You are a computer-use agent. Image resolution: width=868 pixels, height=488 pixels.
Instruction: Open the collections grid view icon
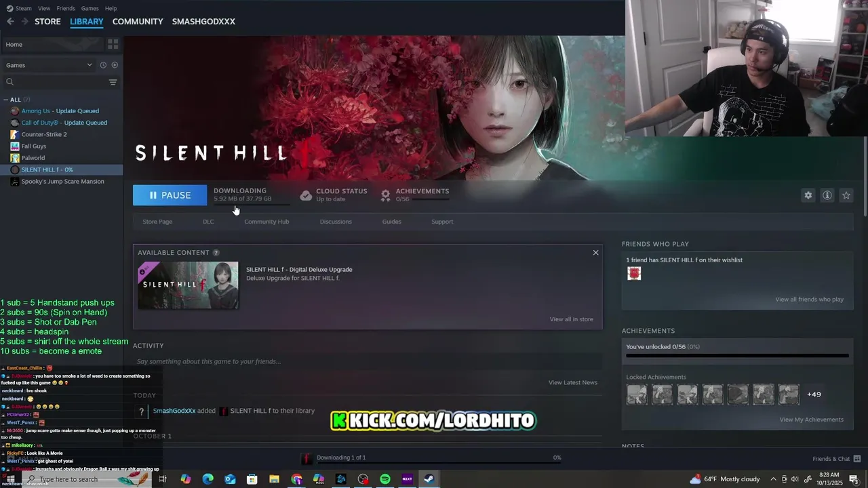click(113, 44)
